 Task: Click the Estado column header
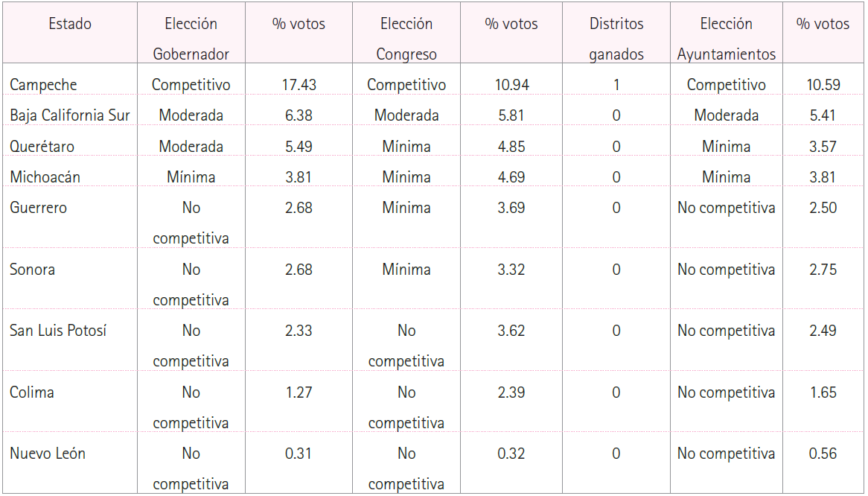pos(70,24)
